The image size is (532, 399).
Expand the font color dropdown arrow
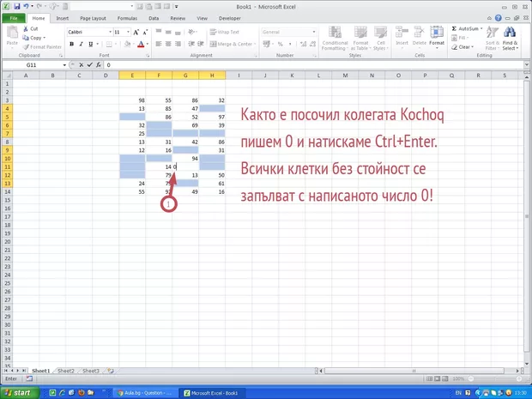pos(148,44)
